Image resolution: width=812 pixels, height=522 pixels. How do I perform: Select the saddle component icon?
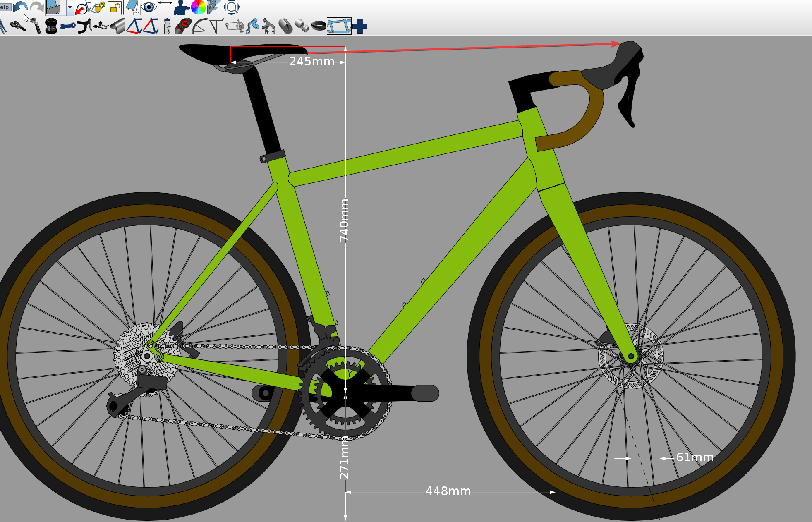click(18, 26)
